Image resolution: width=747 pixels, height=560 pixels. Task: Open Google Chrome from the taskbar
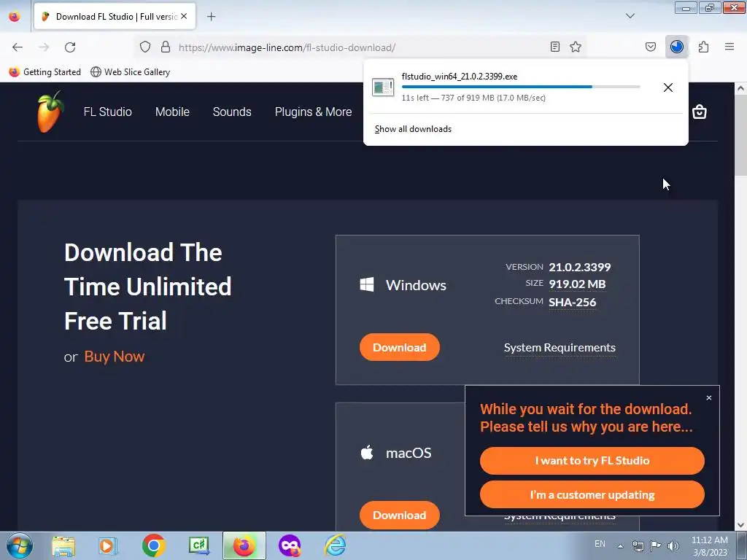153,545
